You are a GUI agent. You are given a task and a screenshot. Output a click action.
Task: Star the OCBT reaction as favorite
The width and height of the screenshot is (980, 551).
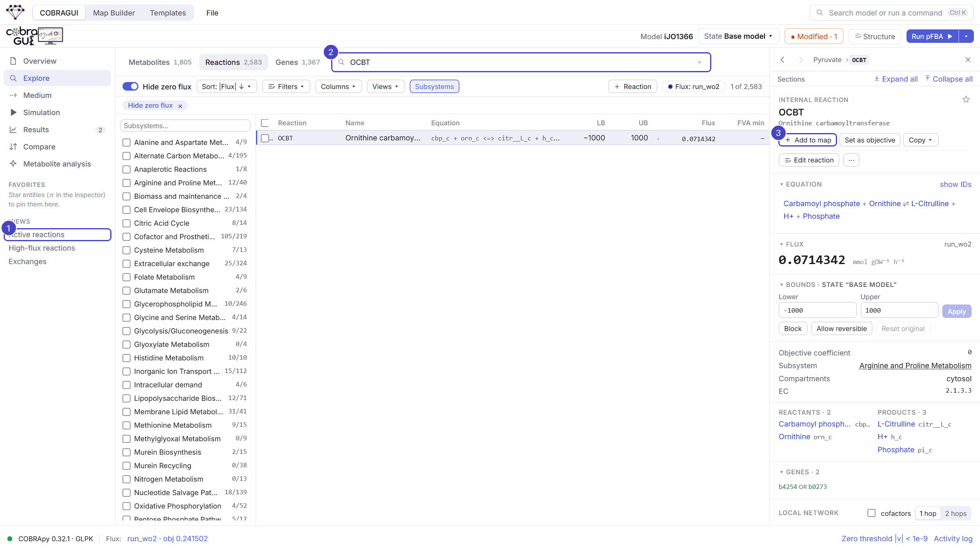(966, 100)
